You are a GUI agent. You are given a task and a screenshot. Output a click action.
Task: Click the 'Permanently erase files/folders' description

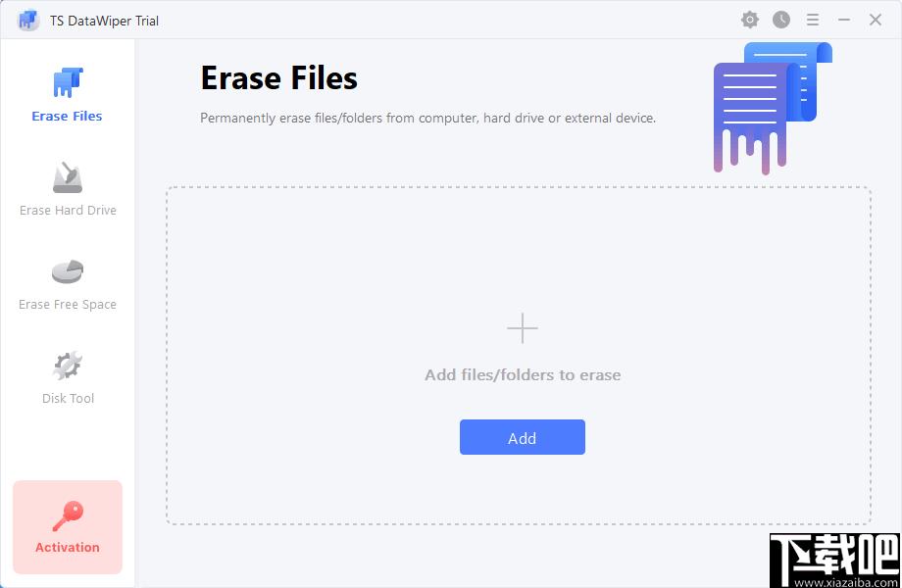pyautogui.click(x=427, y=118)
